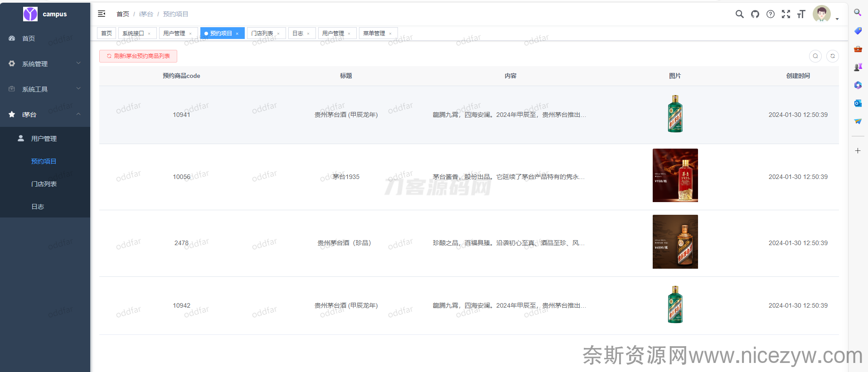Click the chess figures icon in browser sidebar
This screenshot has height=372, width=868.
858,67
